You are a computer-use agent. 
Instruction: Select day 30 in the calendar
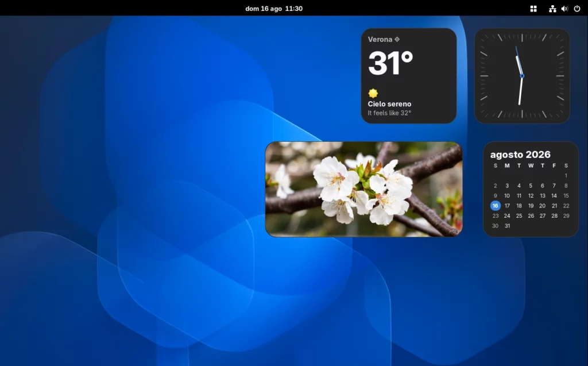[496, 226]
